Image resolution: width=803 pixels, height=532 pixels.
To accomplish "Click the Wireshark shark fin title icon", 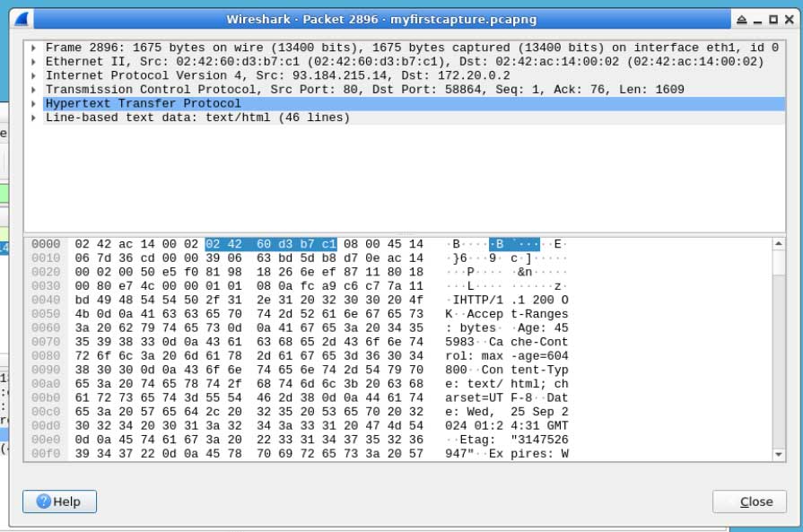I will coord(22,20).
